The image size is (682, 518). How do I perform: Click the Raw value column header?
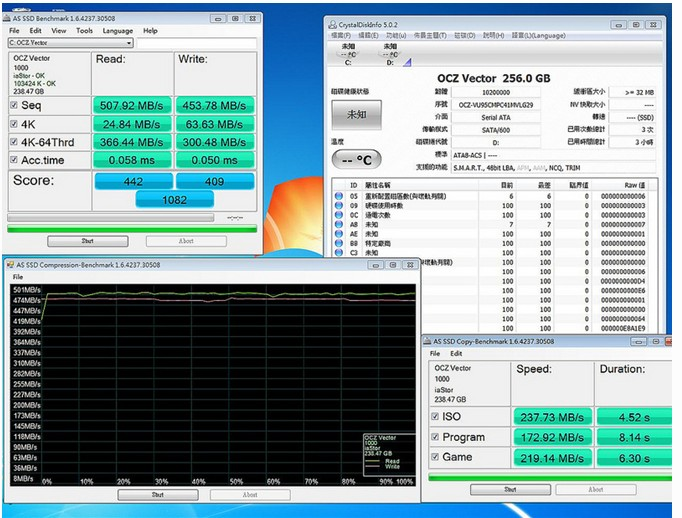[635, 185]
